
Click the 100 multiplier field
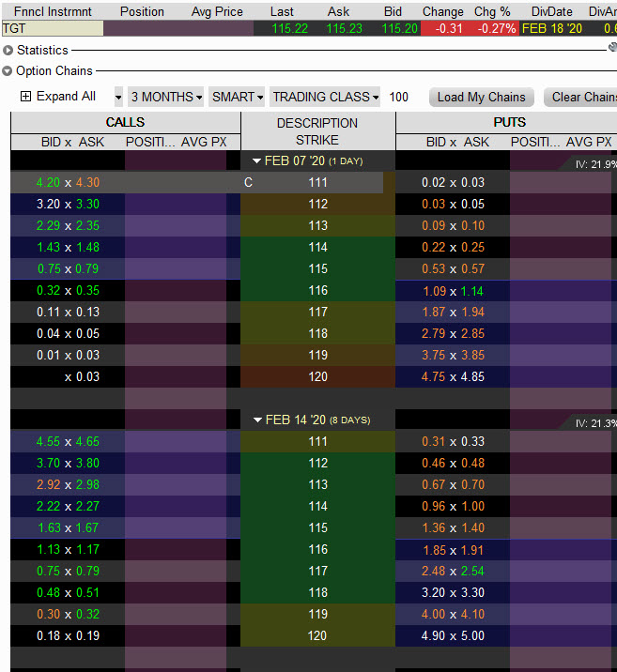coord(399,97)
